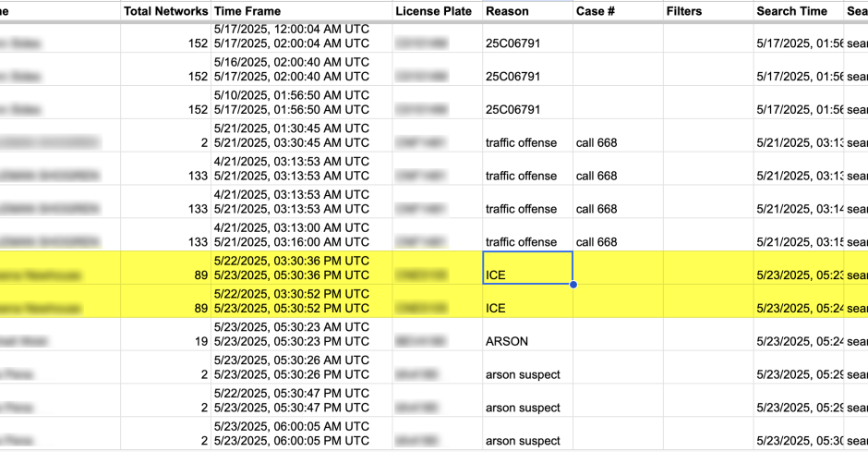This screenshot has height=452, width=868.
Task: Select the first 25C06791 reason cell
Action: click(x=527, y=37)
